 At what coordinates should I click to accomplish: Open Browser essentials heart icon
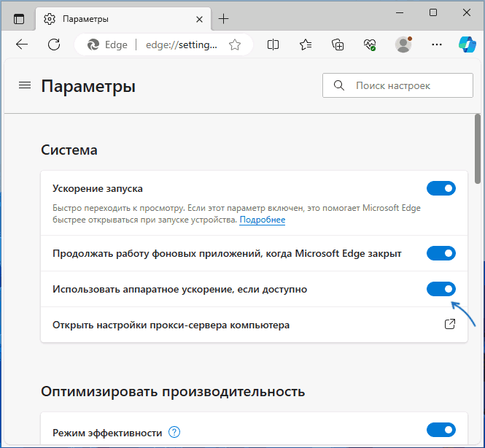[370, 45]
